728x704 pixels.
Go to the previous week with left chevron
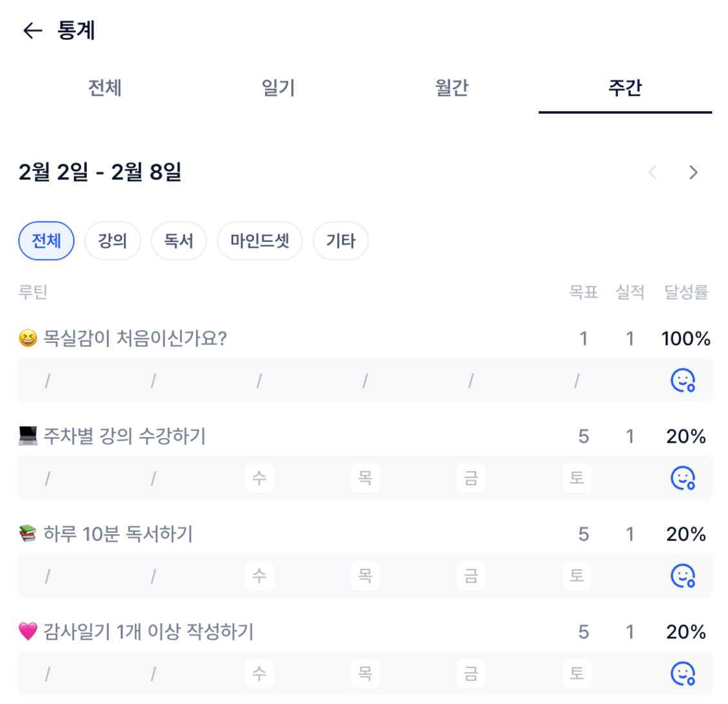(653, 172)
